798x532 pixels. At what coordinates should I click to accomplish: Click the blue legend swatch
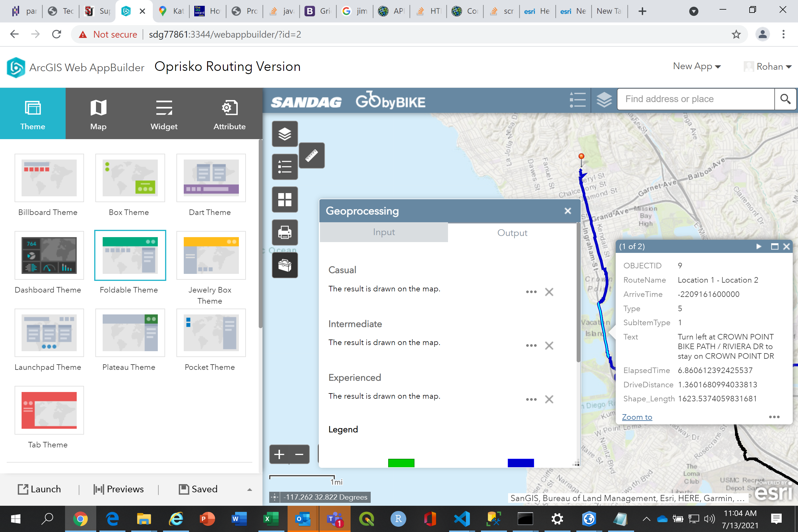point(520,463)
